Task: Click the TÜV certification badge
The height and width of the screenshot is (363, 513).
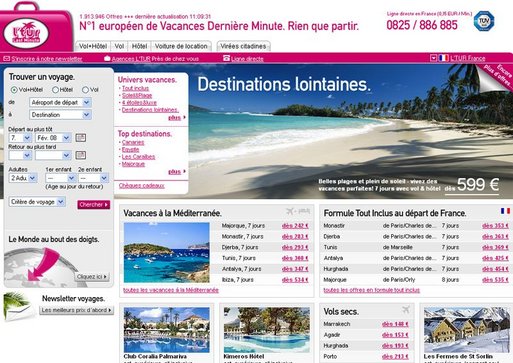Action: [x=484, y=21]
